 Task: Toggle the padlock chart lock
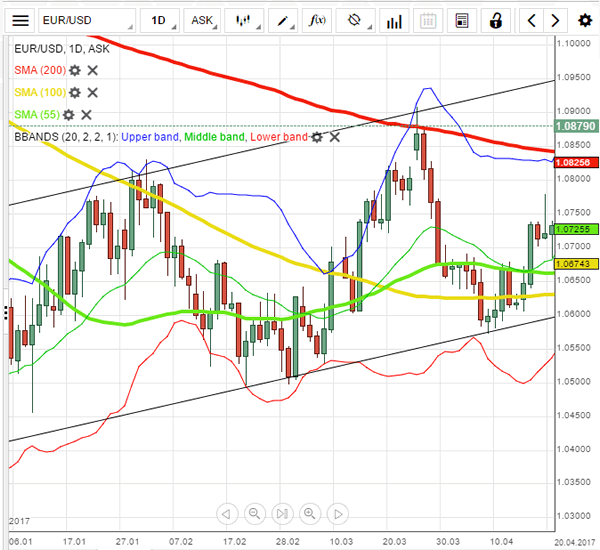(496, 20)
